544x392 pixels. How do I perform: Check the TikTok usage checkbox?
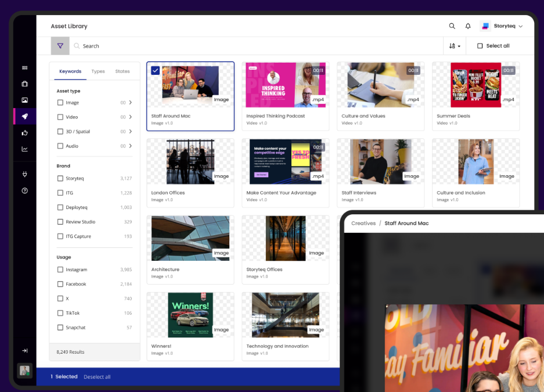[60, 313]
